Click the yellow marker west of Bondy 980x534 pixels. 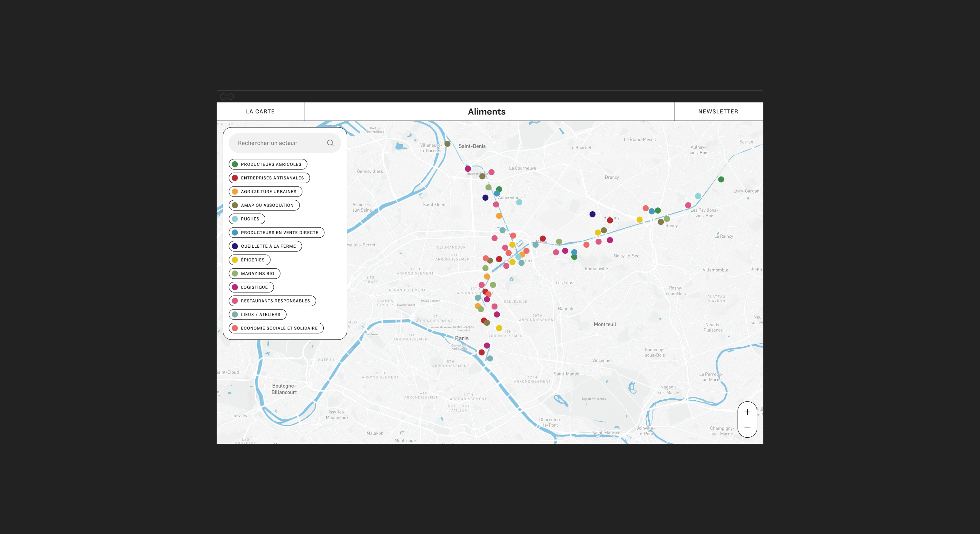coord(640,220)
